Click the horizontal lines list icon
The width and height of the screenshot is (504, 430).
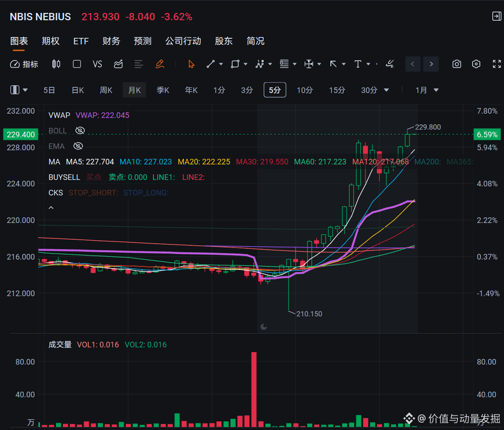[x=139, y=64]
